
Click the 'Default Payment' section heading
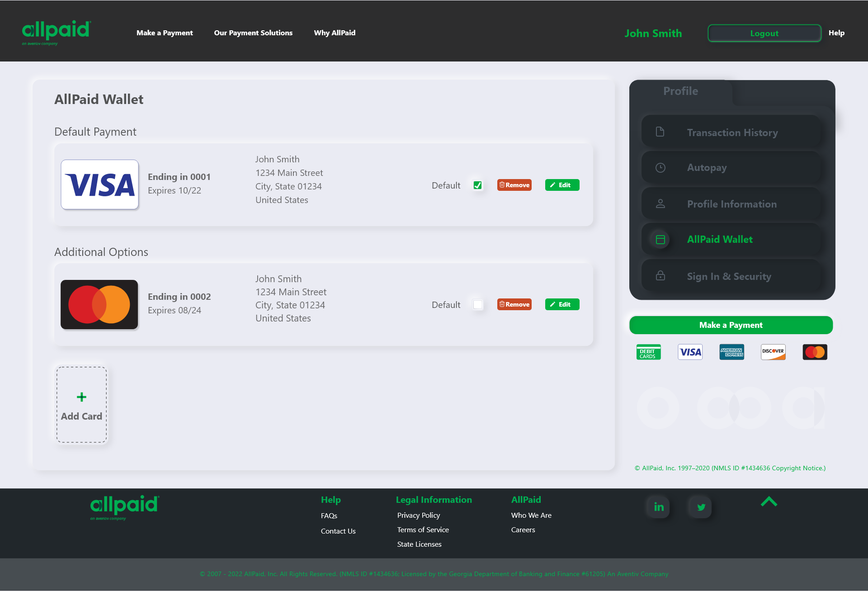(x=95, y=132)
